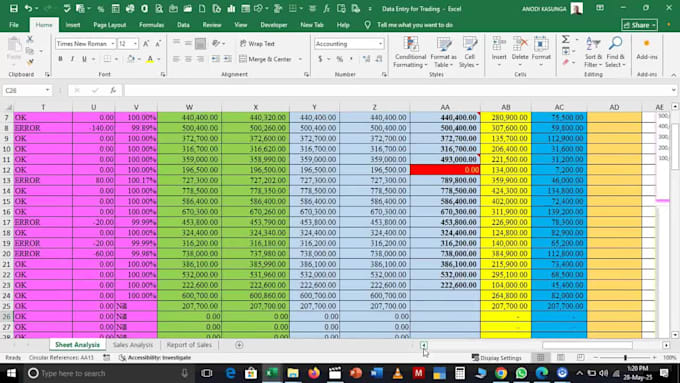This screenshot has height=383, width=680.
Task: Click the Align Left icon
Action: pos(176,59)
